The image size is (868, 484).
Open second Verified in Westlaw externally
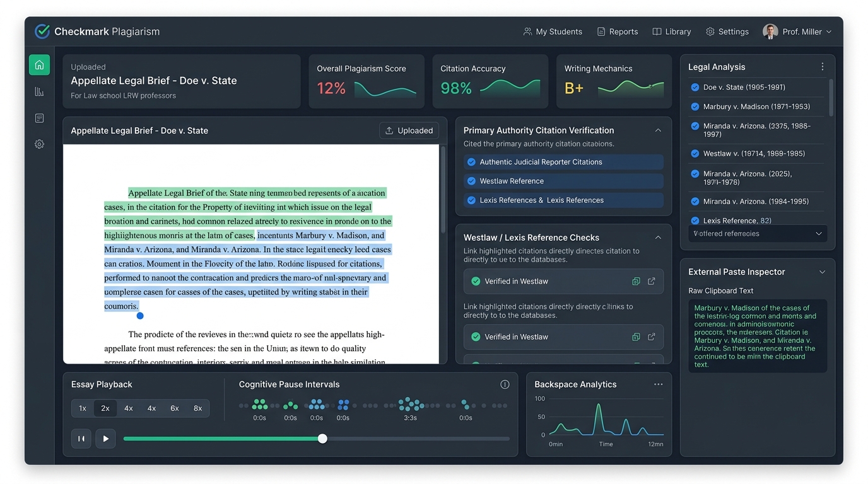tap(652, 337)
